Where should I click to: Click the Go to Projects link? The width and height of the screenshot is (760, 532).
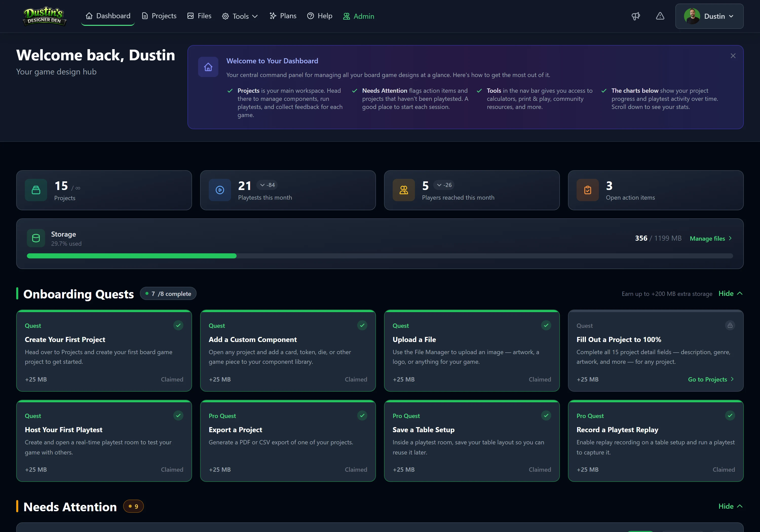tap(711, 379)
